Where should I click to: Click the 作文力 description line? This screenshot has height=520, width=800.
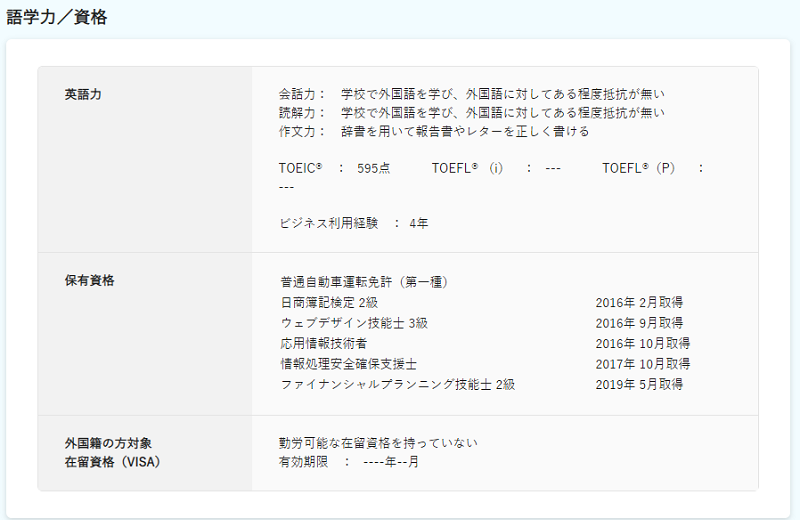[x=434, y=132]
